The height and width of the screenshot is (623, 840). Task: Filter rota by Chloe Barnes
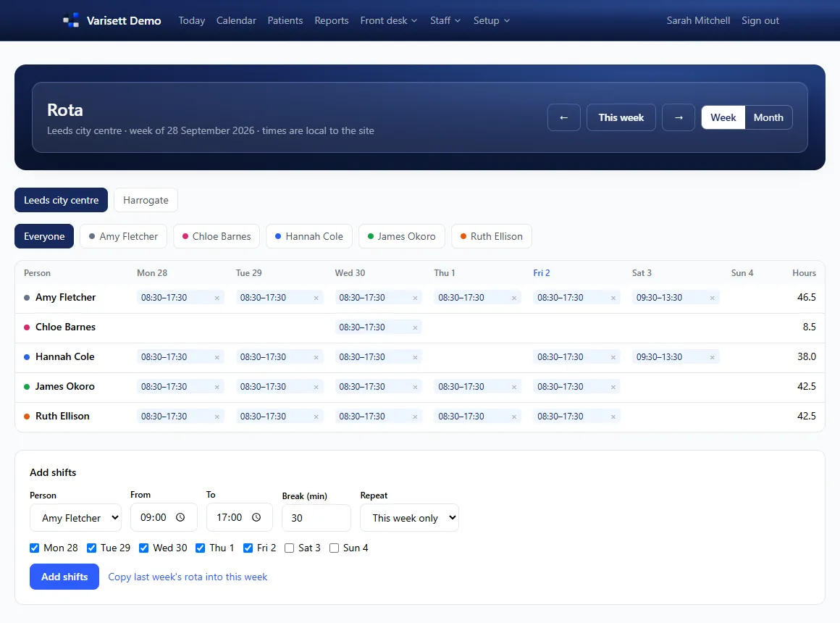coord(217,236)
